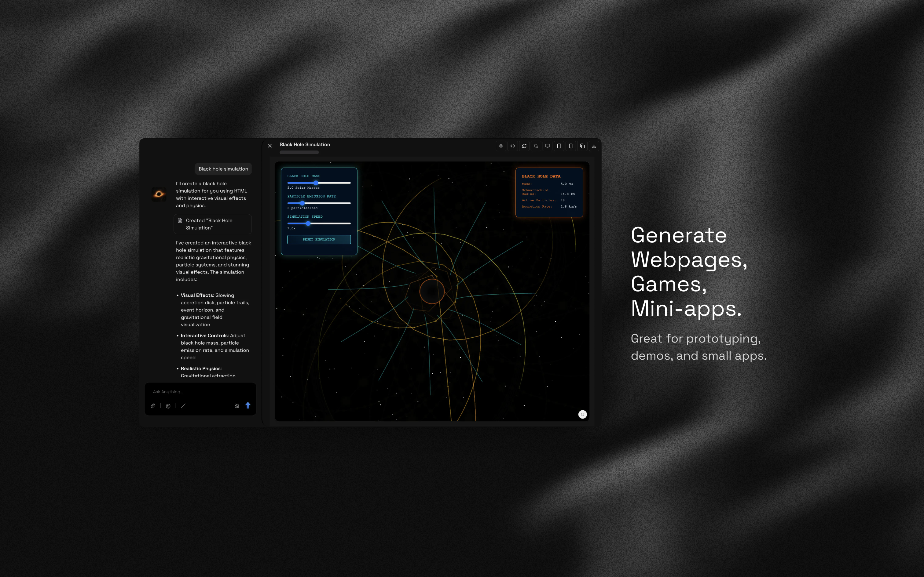Copy the artifact with the duplicate icon
This screenshot has height=577, width=924.
[582, 146]
